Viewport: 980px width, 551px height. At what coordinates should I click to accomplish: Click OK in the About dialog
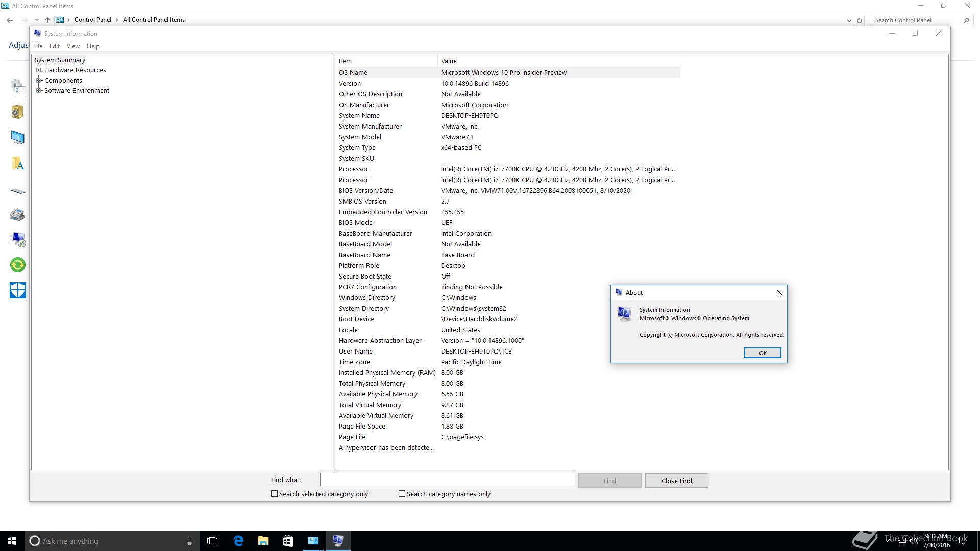pyautogui.click(x=763, y=353)
